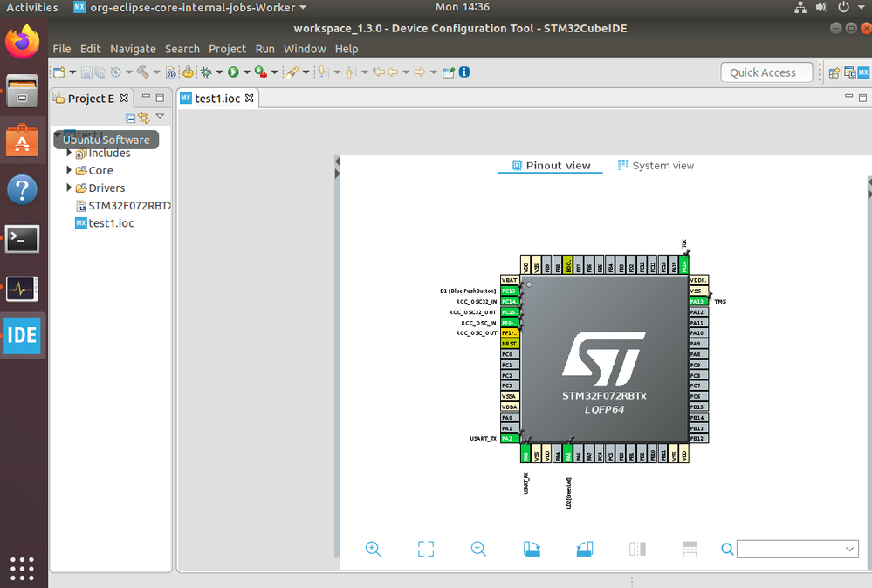Zoom in on the pinout view
This screenshot has height=588, width=872.
pos(374,549)
